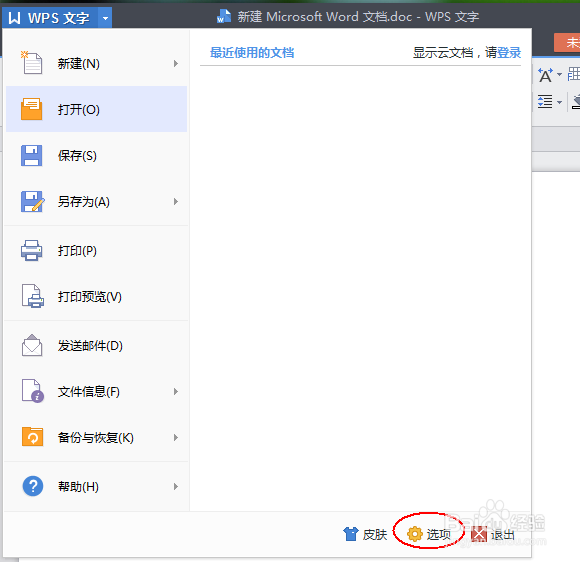Click the 退出 exit button label
The height and width of the screenshot is (562, 580).
click(x=503, y=534)
